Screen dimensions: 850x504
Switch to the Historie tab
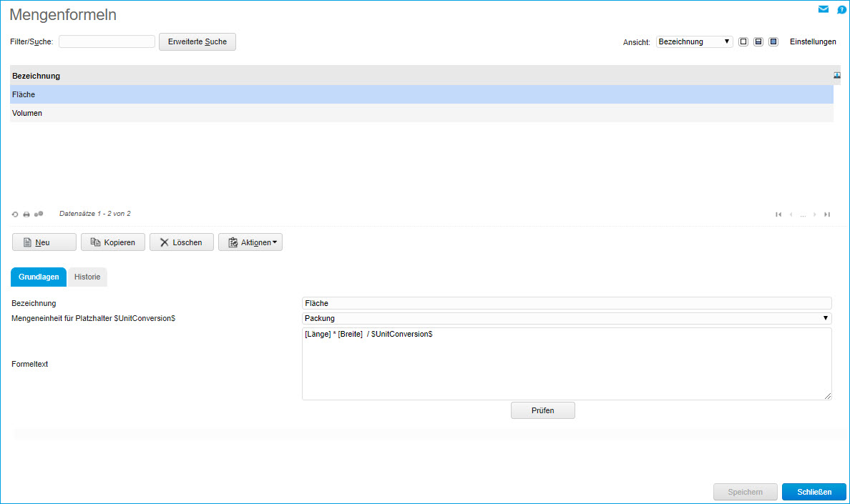point(87,277)
